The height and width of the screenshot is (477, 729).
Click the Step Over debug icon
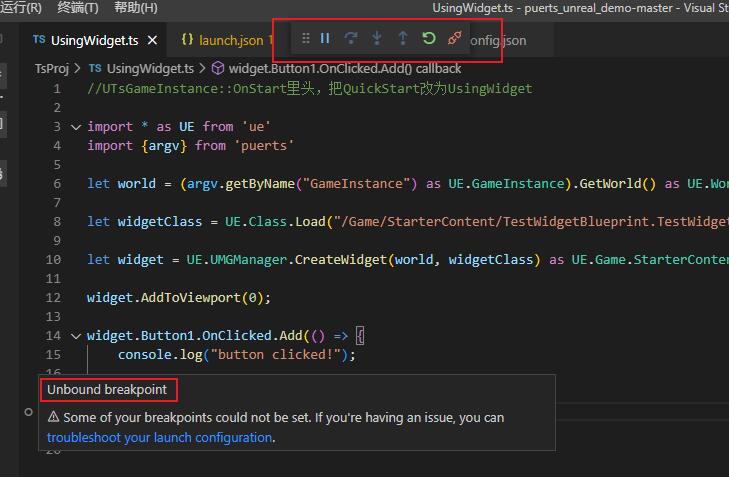[351, 39]
